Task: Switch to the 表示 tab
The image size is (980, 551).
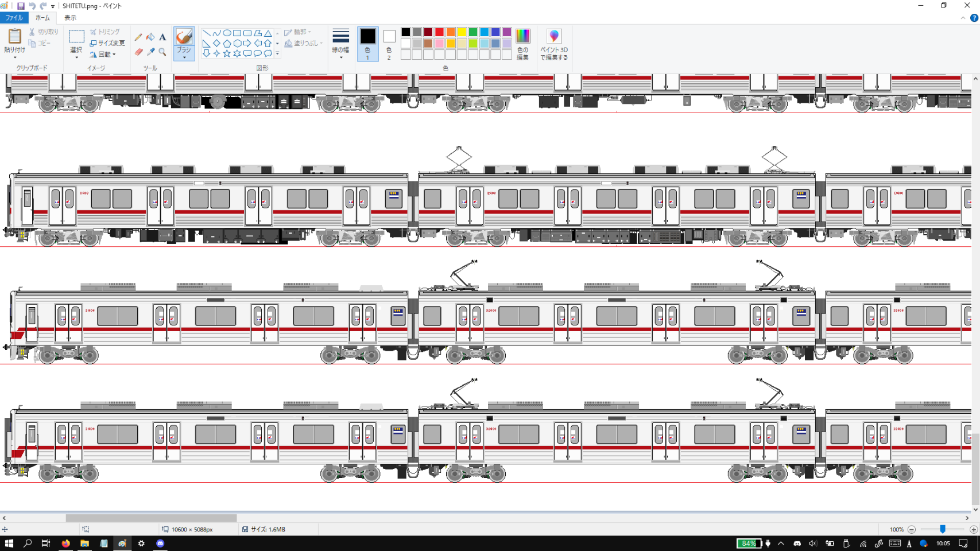Action: click(x=70, y=18)
